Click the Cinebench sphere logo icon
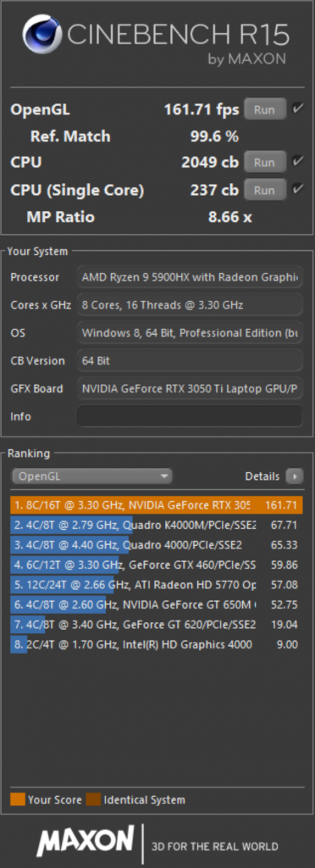Screen dimensions: 315x868 (42, 34)
